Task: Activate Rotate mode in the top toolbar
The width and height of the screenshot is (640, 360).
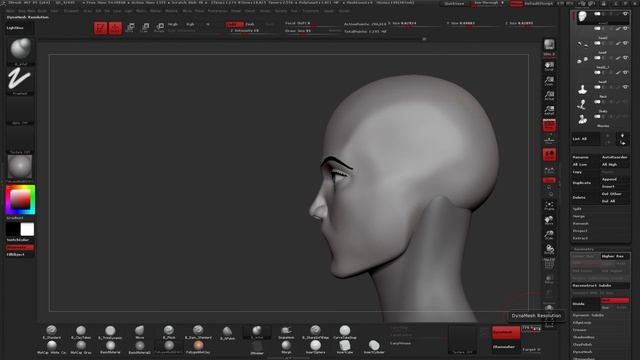Action: point(160,28)
